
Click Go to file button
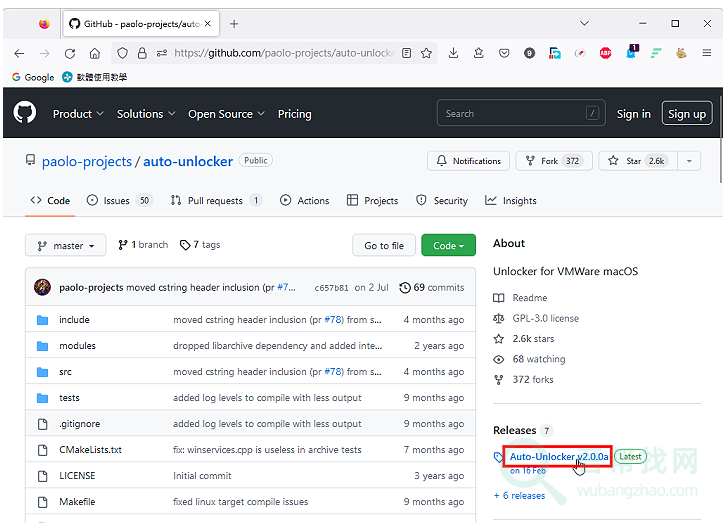(x=384, y=245)
